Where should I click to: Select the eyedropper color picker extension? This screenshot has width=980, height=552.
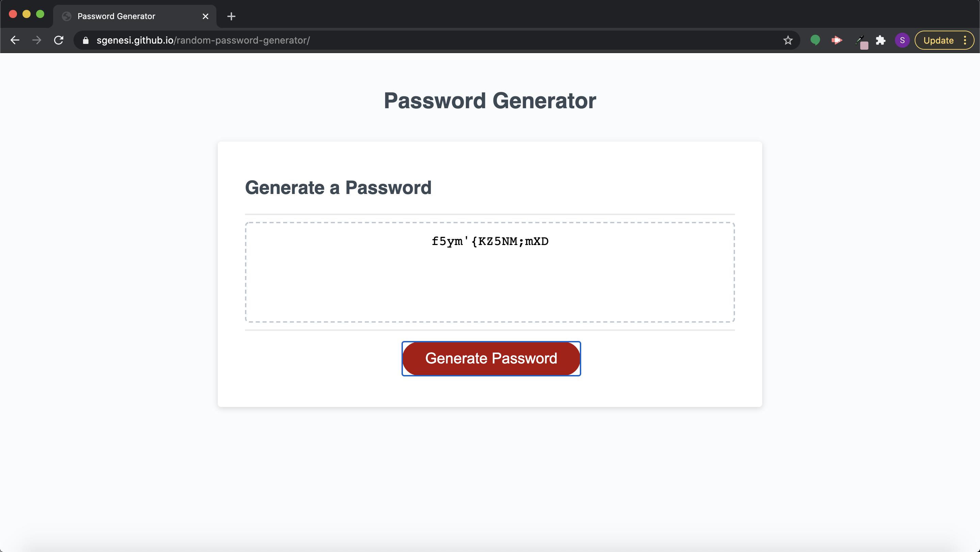coord(861,40)
